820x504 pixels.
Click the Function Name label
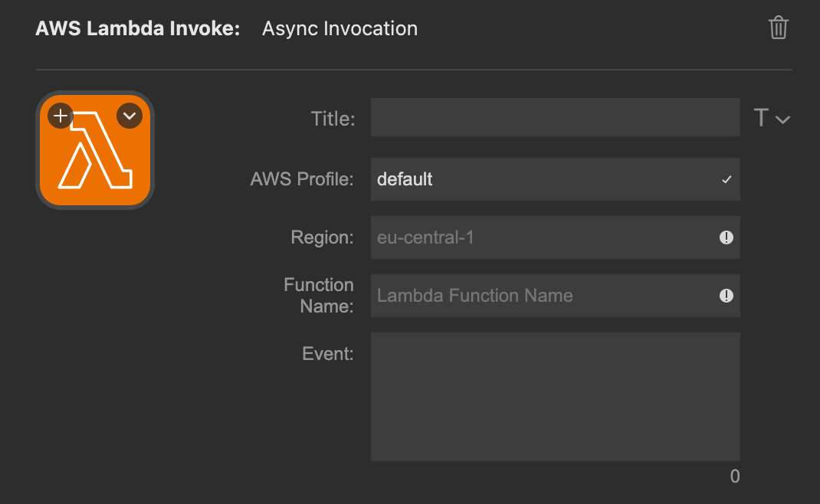click(x=319, y=296)
